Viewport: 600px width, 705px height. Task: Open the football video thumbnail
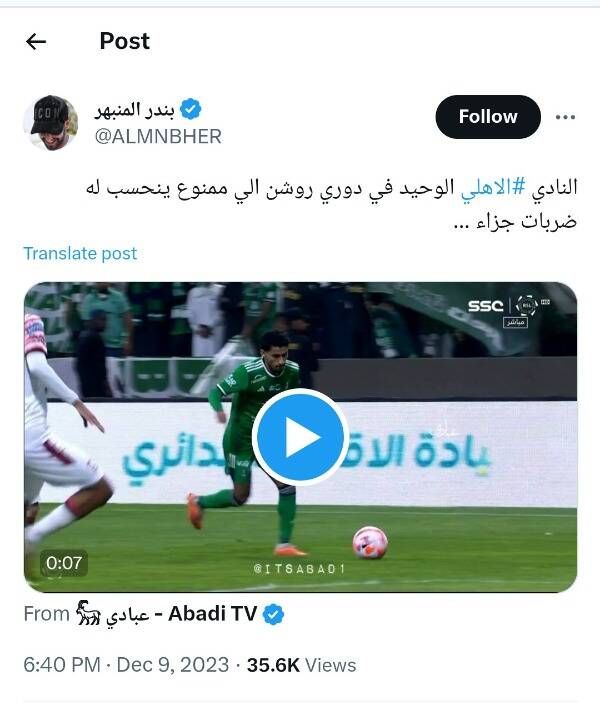[x=300, y=437]
